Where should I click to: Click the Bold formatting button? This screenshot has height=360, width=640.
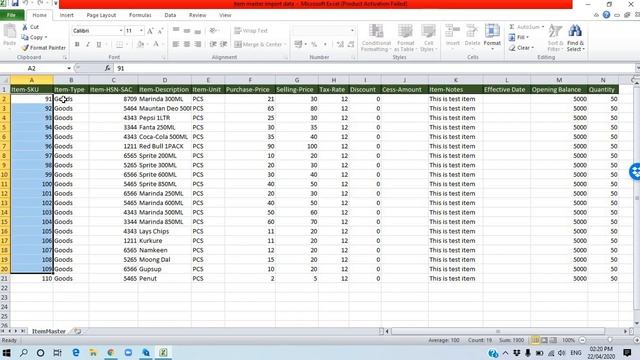point(77,44)
